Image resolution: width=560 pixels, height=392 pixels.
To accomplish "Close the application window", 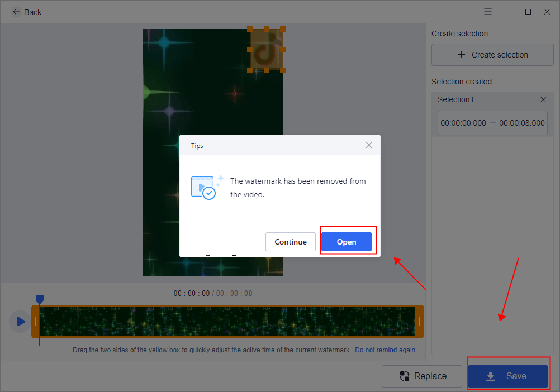I will pyautogui.click(x=547, y=12).
